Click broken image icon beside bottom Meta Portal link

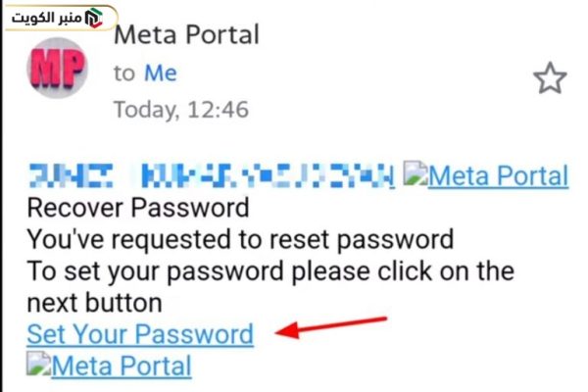[x=38, y=364]
